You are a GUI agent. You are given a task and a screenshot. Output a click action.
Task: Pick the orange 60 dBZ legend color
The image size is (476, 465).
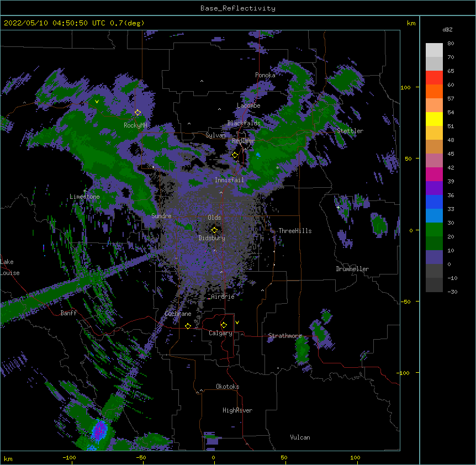pyautogui.click(x=434, y=91)
